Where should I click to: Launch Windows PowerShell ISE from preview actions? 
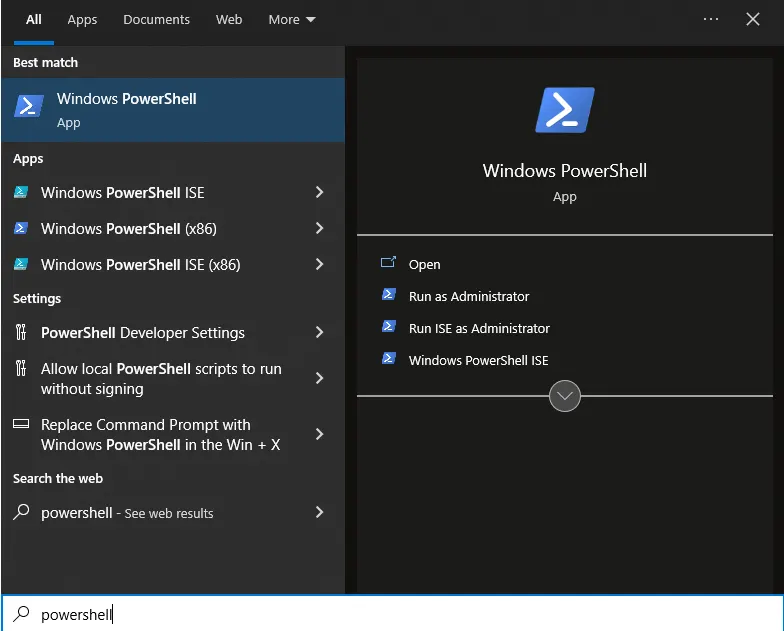point(478,360)
